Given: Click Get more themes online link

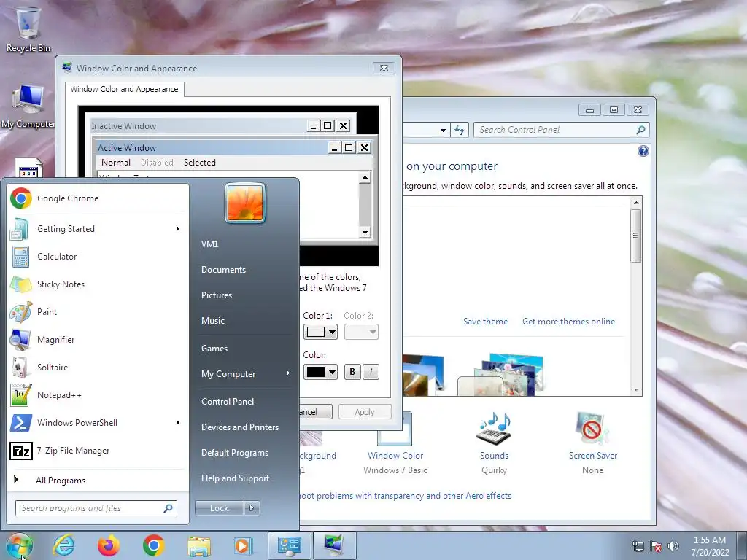Looking at the screenshot, I should (568, 322).
